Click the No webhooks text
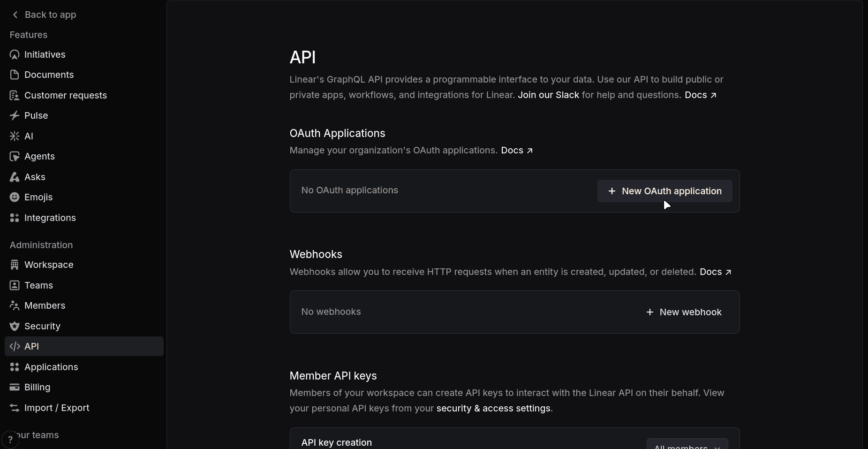Screen dimensions: 868x449 point(331,312)
